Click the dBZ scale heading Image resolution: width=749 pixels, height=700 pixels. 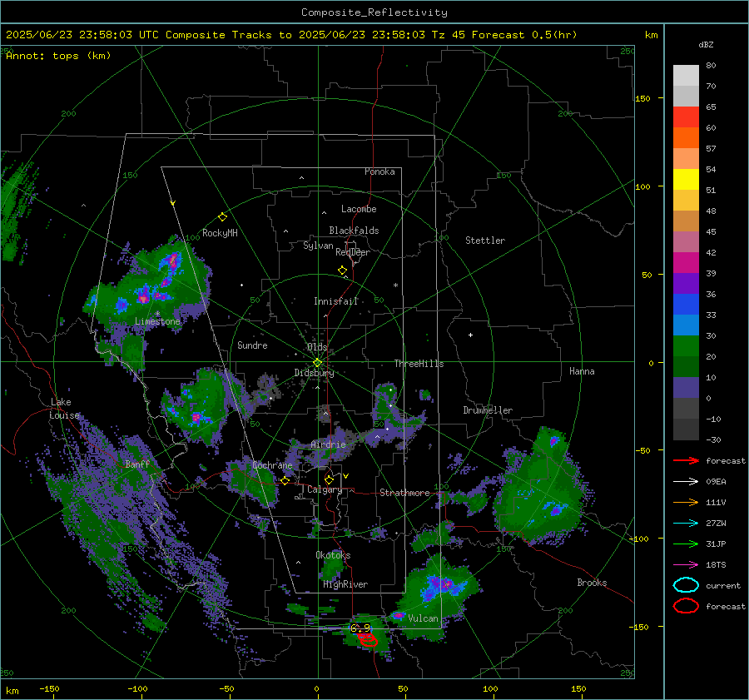coord(706,44)
